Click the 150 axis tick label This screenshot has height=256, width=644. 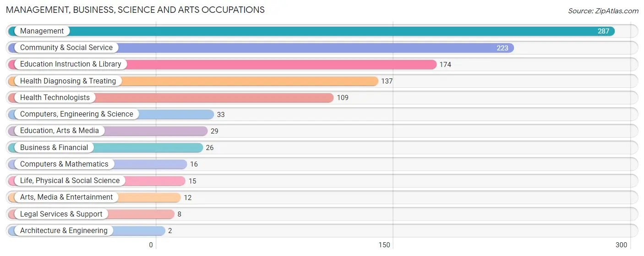coord(384,245)
